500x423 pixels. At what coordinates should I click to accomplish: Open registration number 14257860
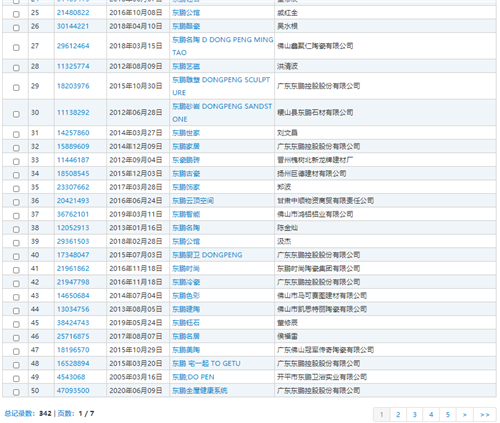tap(73, 133)
